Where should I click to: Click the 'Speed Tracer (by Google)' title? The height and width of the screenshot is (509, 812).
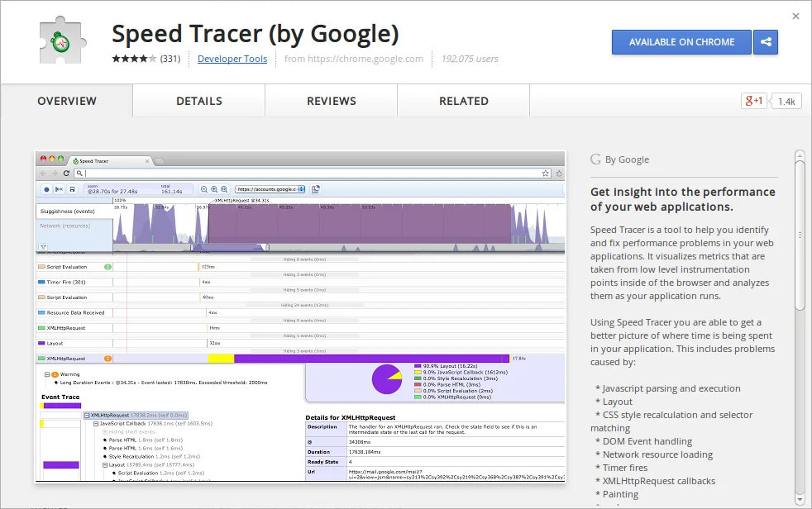pos(256,34)
